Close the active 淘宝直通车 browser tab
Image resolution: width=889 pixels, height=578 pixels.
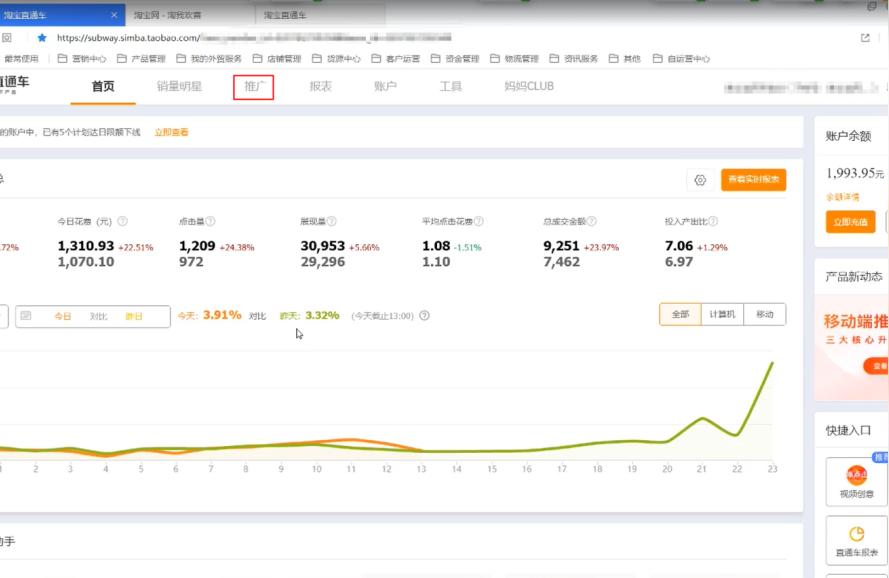(114, 15)
